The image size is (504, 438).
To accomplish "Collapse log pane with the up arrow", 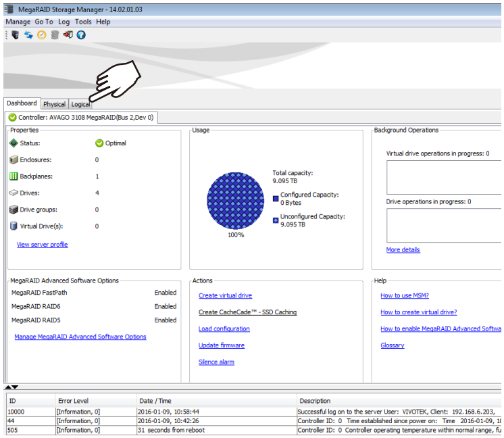I will [8, 387].
